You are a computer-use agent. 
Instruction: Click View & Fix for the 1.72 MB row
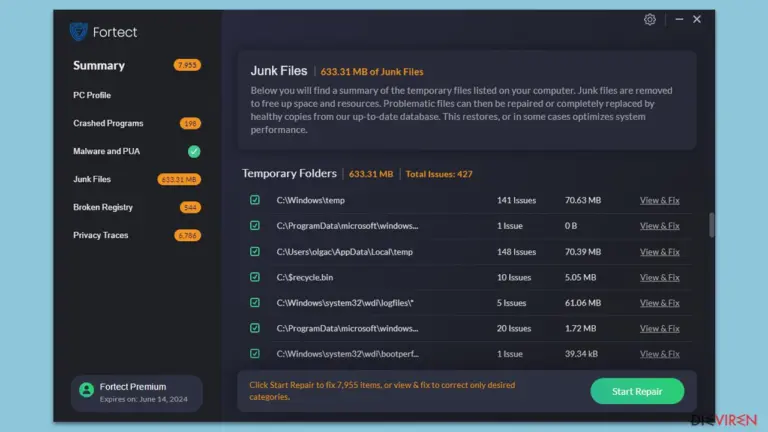[659, 328]
